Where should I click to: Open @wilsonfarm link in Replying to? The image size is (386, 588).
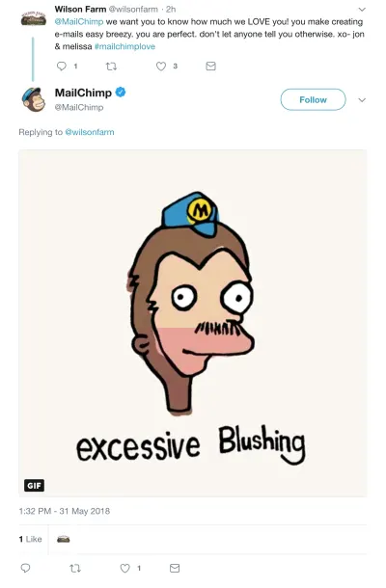click(x=90, y=132)
